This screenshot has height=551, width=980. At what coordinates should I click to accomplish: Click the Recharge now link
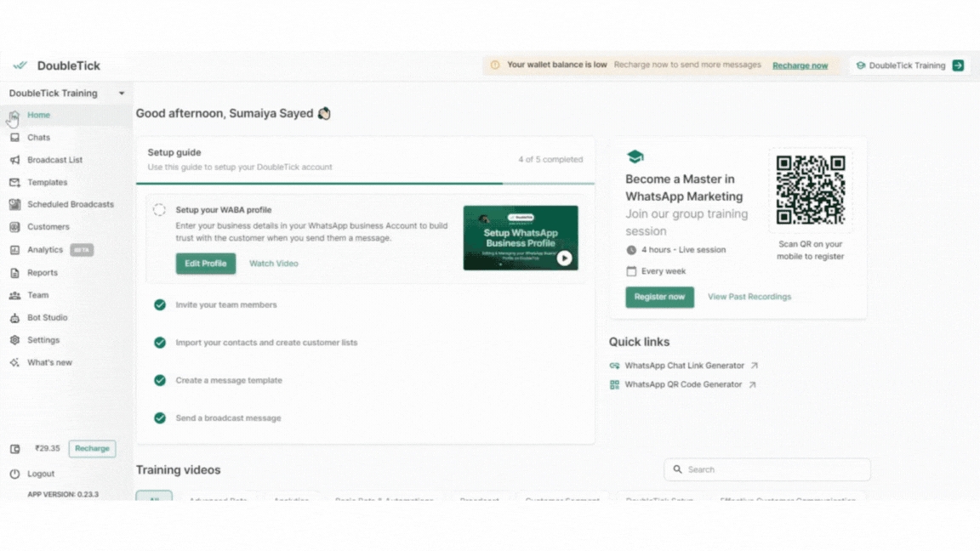point(800,65)
